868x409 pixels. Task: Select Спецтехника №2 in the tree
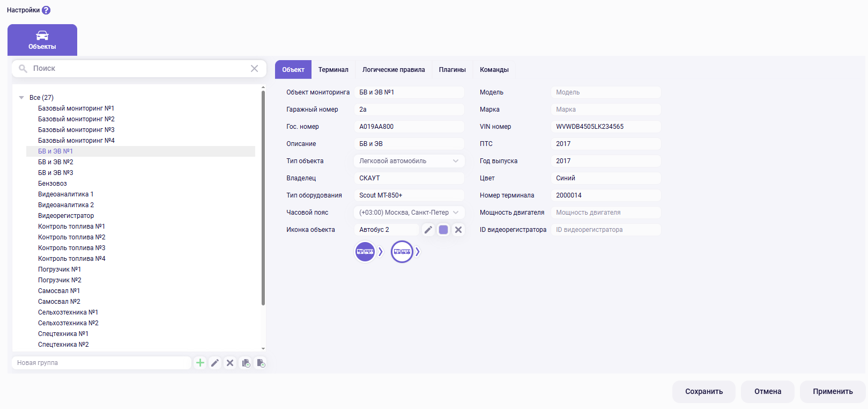[63, 345]
